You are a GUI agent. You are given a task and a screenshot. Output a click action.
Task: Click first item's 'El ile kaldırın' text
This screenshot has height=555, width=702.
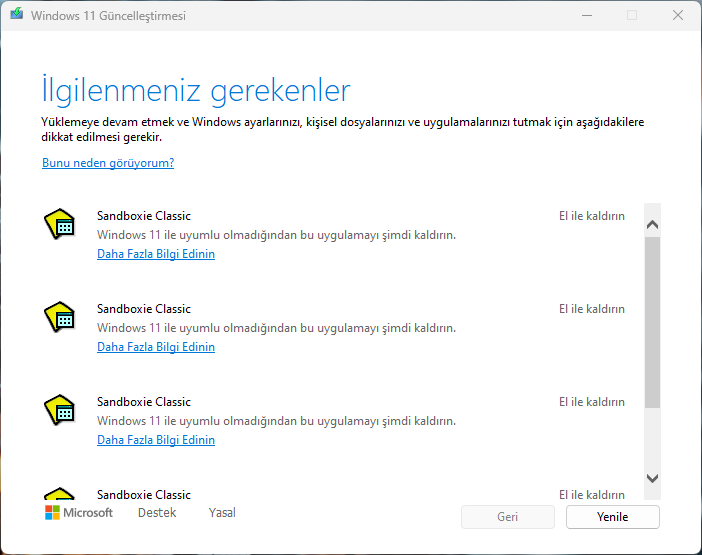(592, 216)
